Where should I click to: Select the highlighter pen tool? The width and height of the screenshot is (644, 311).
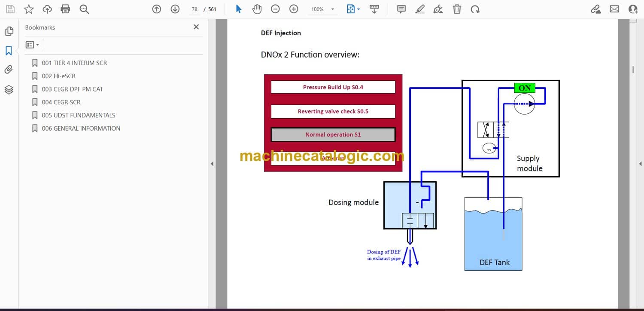(x=420, y=9)
